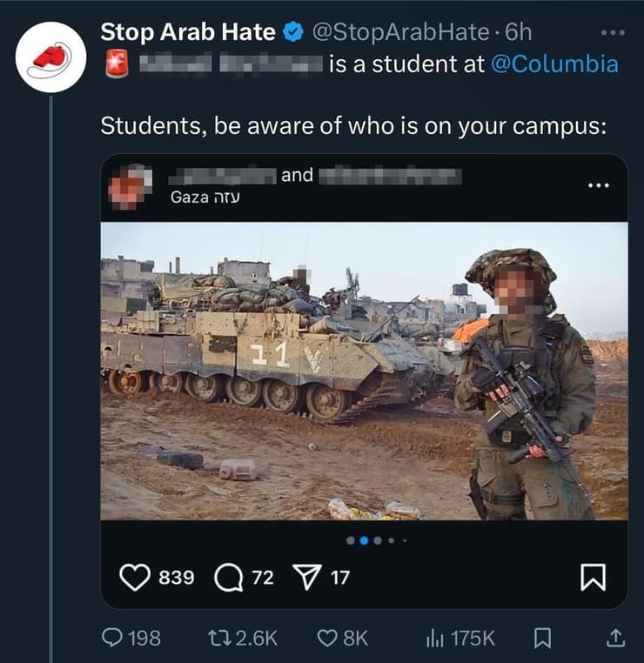Viewport: 644px width, 663px height.
Task: Click the 6h post timestamp
Action: tap(519, 33)
